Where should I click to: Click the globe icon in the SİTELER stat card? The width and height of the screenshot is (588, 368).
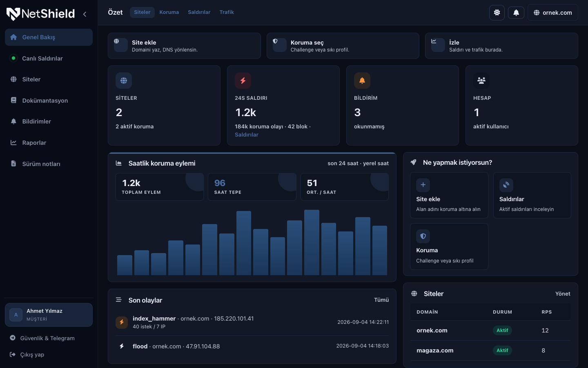(x=124, y=81)
